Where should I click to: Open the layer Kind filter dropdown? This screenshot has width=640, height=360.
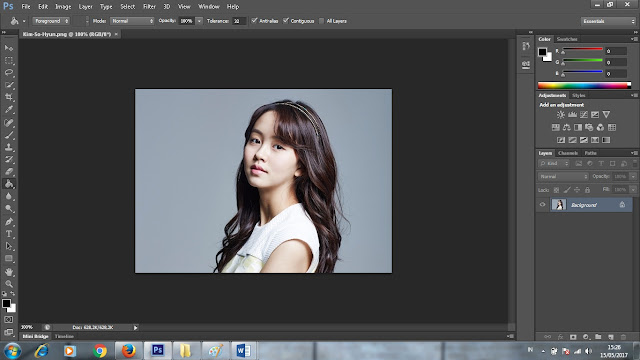click(554, 163)
